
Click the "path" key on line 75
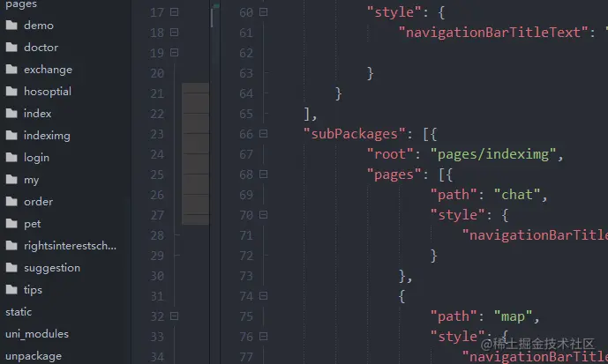coord(454,316)
